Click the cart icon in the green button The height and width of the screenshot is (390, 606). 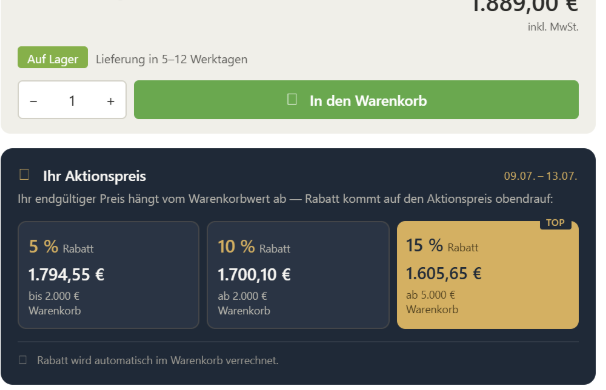(x=292, y=99)
